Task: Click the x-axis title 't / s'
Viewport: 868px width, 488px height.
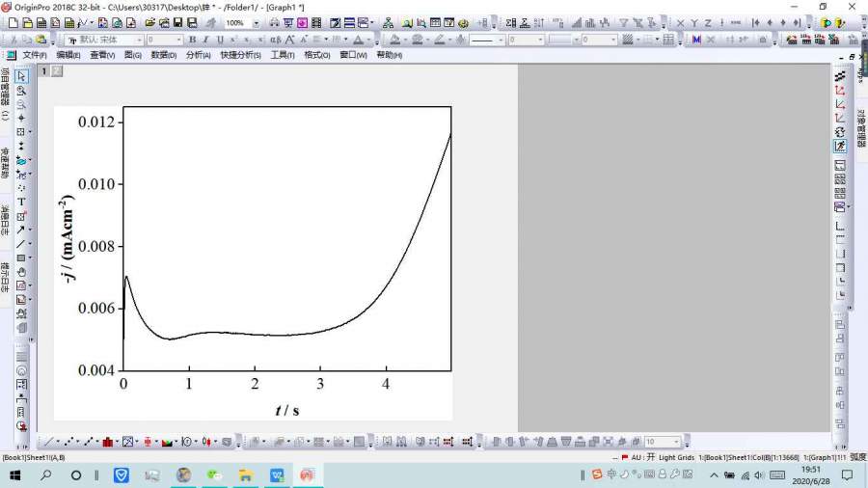Action: [287, 410]
